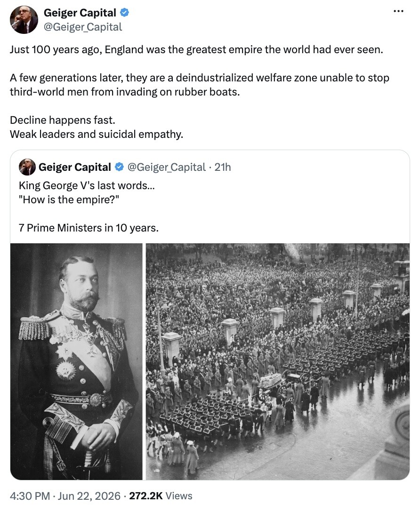Image resolution: width=420 pixels, height=512 pixels.
Task: Open the funeral procession crowd photo
Action: pyautogui.click(x=278, y=361)
